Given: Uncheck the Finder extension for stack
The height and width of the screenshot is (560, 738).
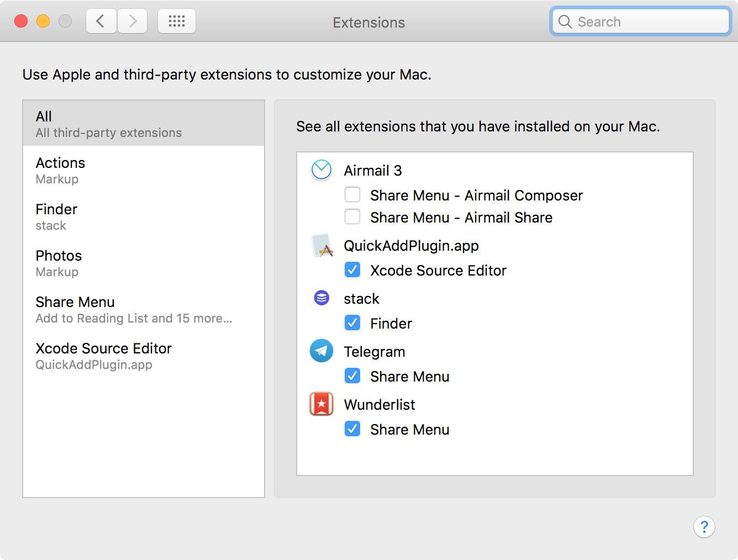Looking at the screenshot, I should tap(352, 323).
